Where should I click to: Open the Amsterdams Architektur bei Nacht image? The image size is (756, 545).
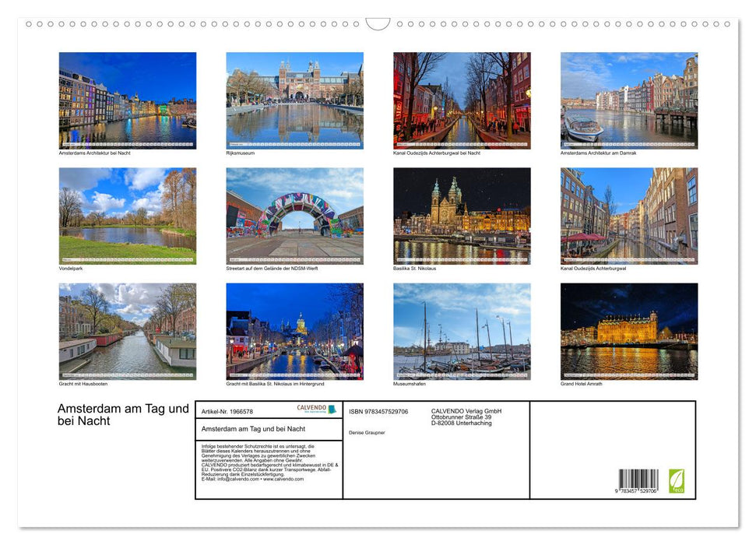point(127,100)
